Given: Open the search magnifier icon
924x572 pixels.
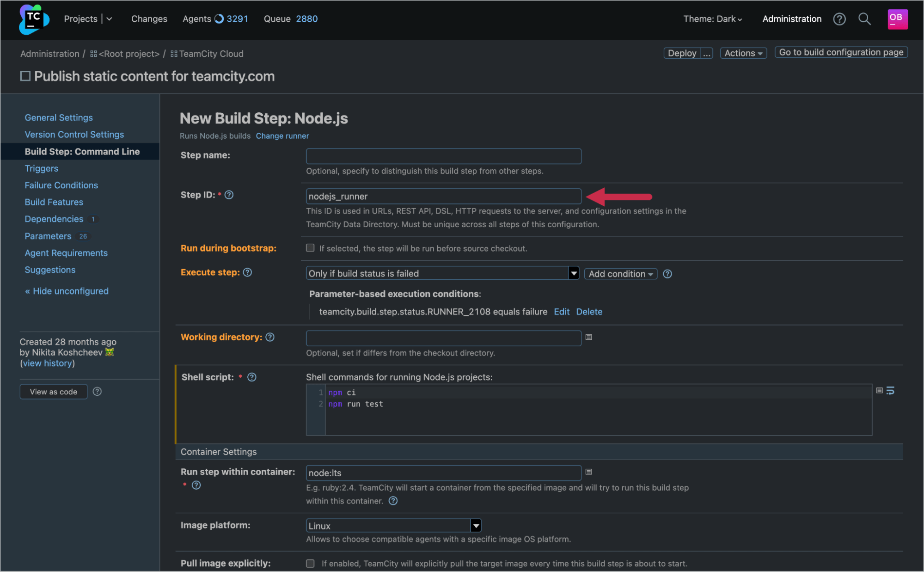Looking at the screenshot, I should (x=864, y=19).
